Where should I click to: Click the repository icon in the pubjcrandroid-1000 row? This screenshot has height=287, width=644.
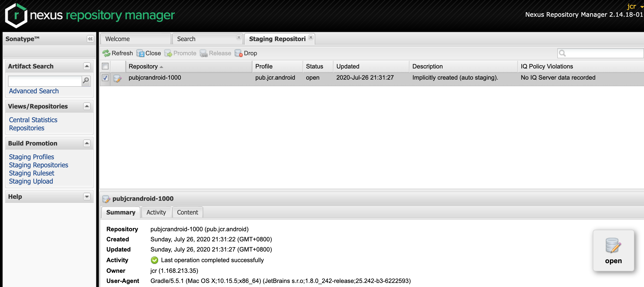[x=117, y=78]
